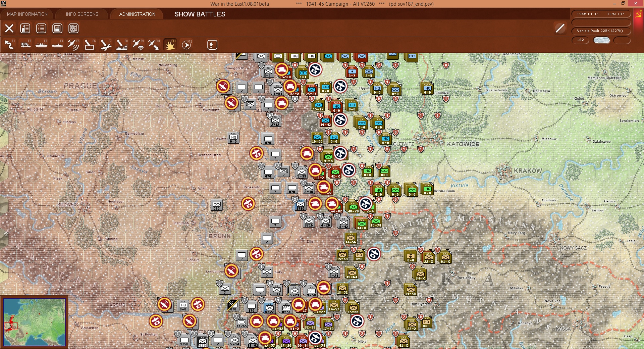Select the German unit counter labeled 7=51
This screenshot has width=644, height=349.
click(278, 90)
